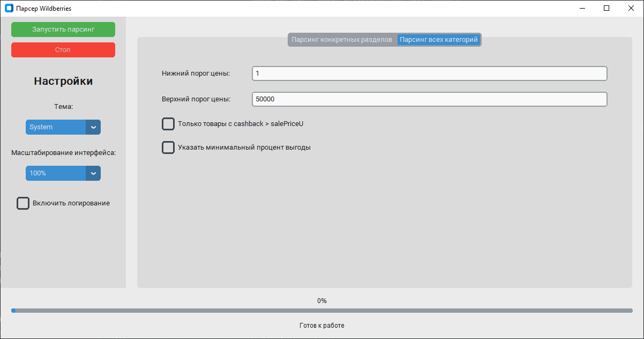Open the interface scaling dropdown showing 100%
Image resolution: width=644 pixels, height=339 pixels.
[63, 173]
